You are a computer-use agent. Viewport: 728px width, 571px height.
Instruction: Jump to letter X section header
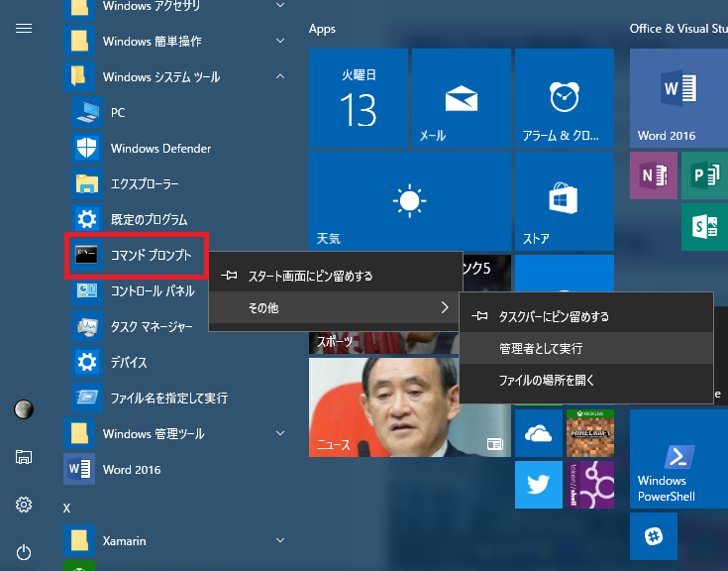(x=67, y=509)
